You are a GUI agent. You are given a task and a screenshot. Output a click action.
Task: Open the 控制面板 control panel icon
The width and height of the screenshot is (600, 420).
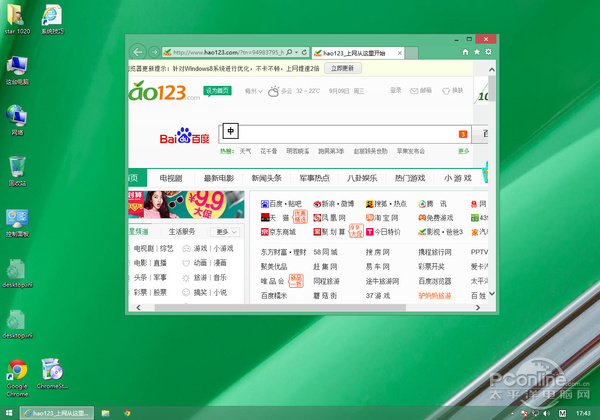point(17,223)
